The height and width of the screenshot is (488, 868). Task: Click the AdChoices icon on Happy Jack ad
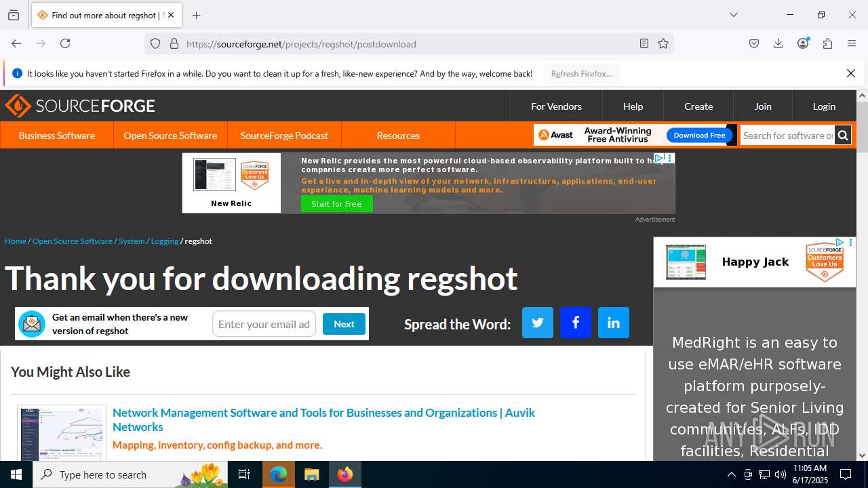click(x=840, y=242)
